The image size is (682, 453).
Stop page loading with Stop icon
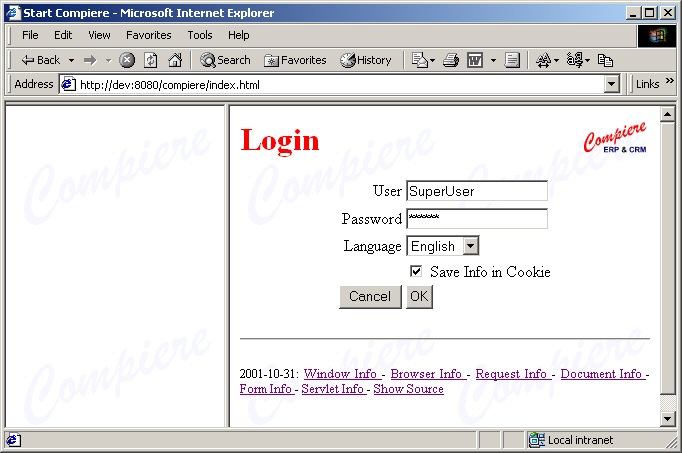click(x=127, y=60)
